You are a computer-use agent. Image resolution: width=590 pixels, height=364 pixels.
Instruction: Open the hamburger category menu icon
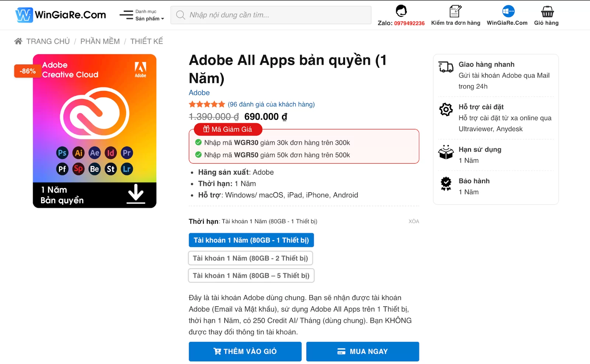[126, 15]
